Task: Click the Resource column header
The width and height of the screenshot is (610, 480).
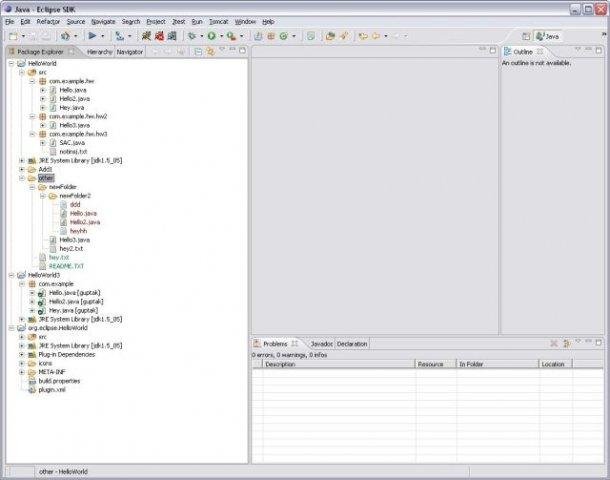Action: (x=435, y=364)
